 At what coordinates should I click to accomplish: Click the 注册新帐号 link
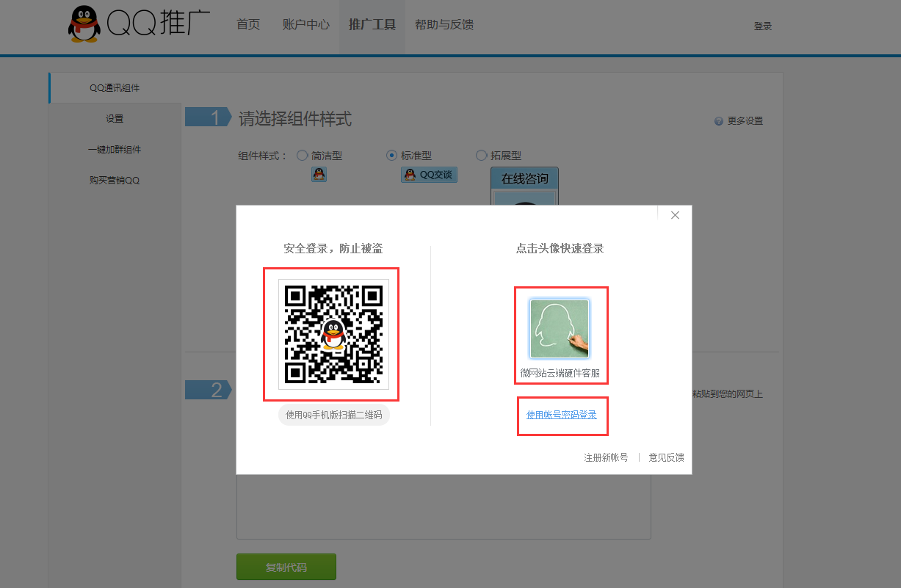[x=606, y=457]
